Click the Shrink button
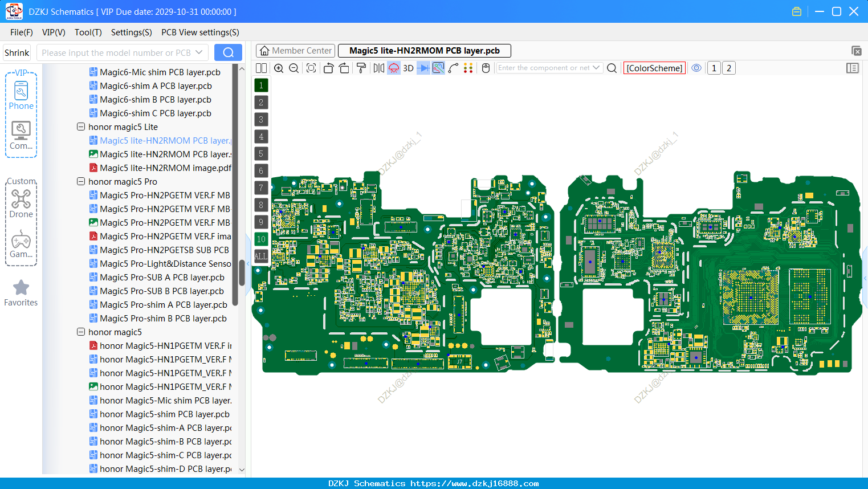868x489 pixels. click(x=17, y=53)
